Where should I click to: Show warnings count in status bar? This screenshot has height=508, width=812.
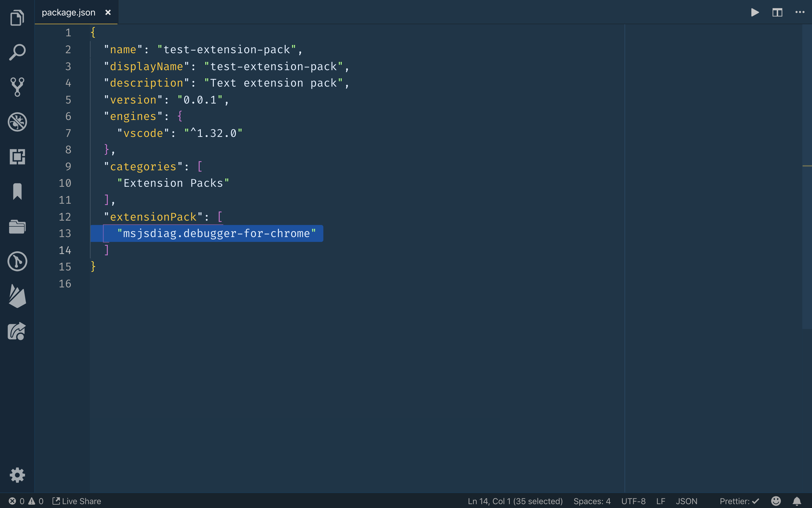(x=36, y=501)
